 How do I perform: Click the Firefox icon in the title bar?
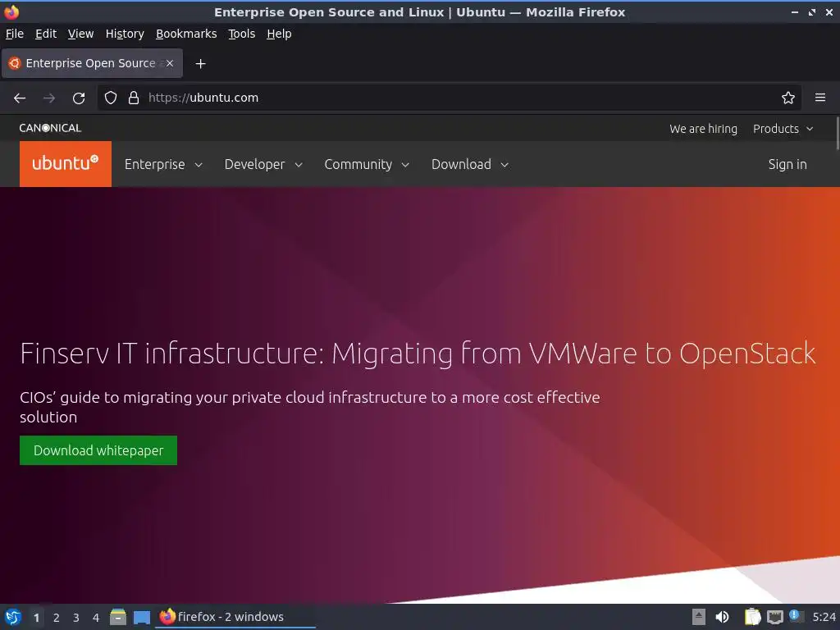coord(11,11)
